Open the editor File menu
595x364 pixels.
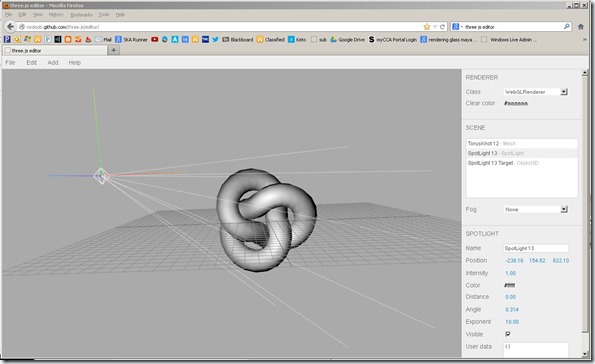(x=10, y=63)
